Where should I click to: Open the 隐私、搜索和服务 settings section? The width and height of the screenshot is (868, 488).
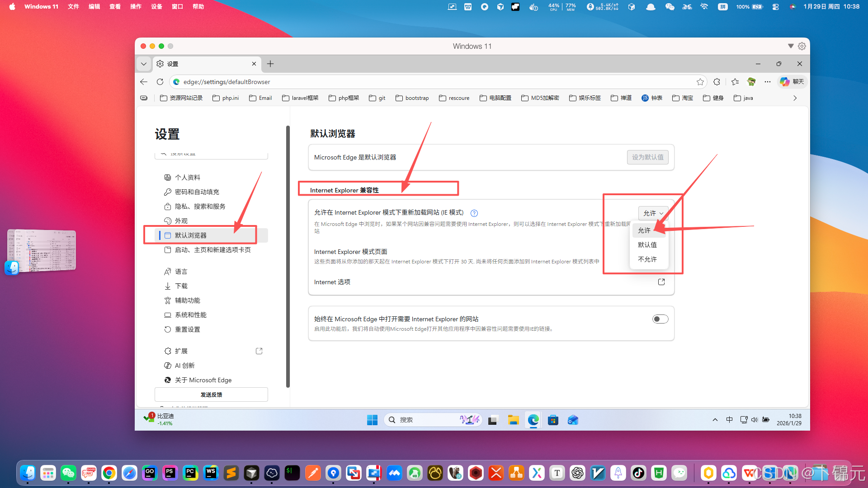click(200, 206)
